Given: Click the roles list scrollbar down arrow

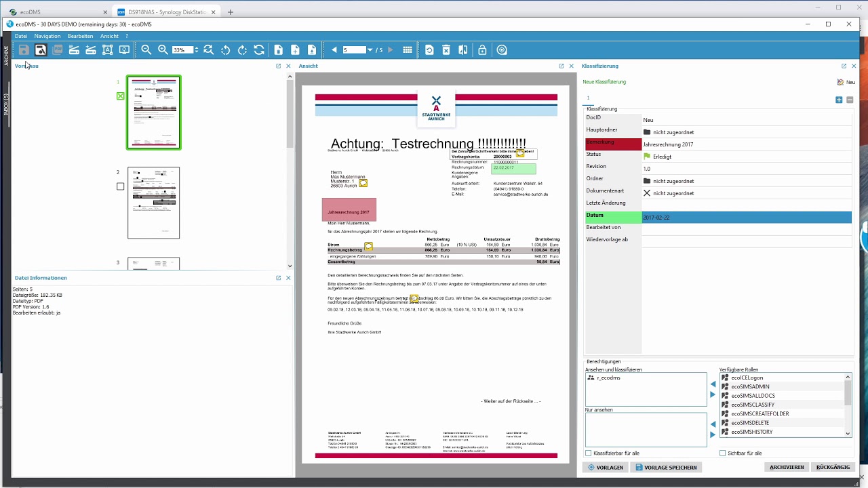Looking at the screenshot, I should (848, 433).
